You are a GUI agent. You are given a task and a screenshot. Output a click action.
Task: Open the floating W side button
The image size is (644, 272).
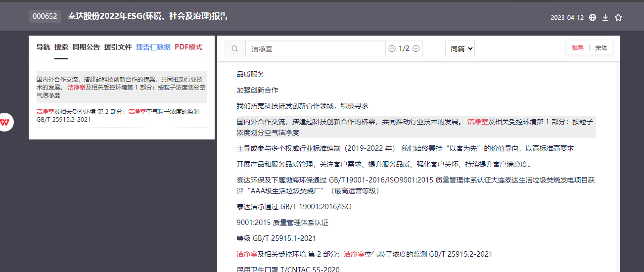point(6,122)
